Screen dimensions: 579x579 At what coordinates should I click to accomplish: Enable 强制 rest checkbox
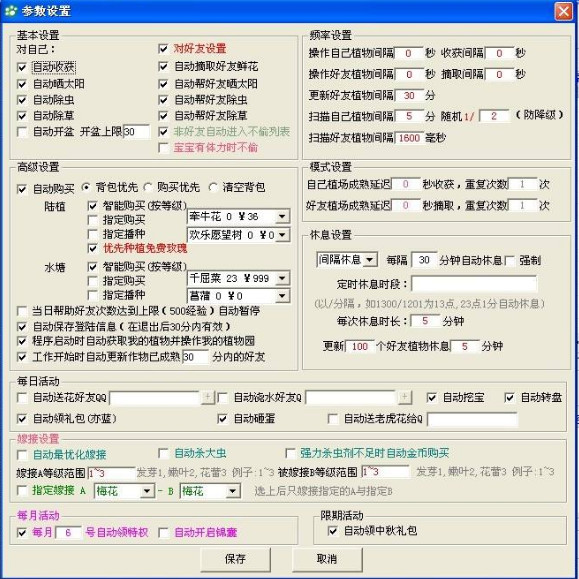click(x=510, y=261)
